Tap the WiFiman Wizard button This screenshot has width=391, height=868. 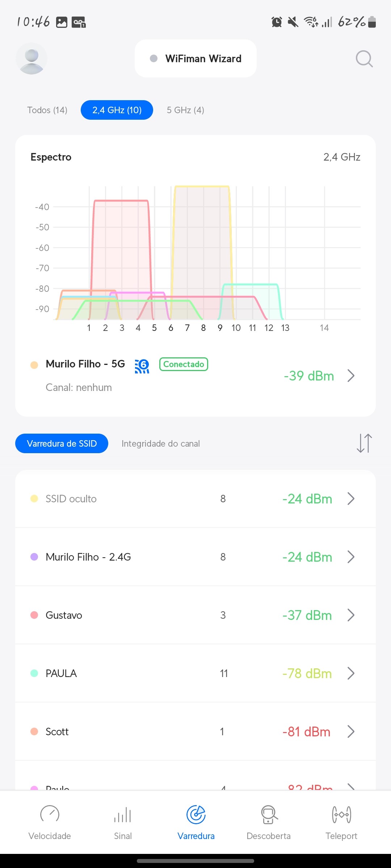pos(195,59)
